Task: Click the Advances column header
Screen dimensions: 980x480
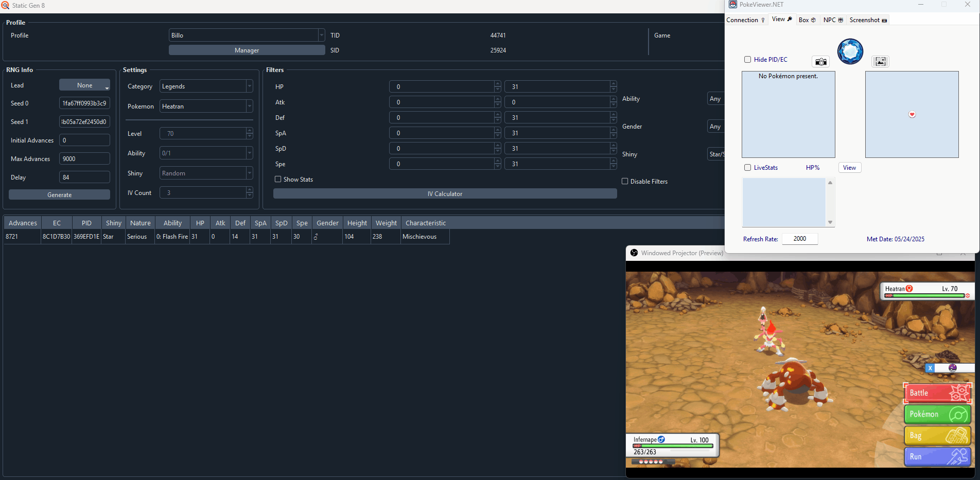Action: click(x=23, y=223)
